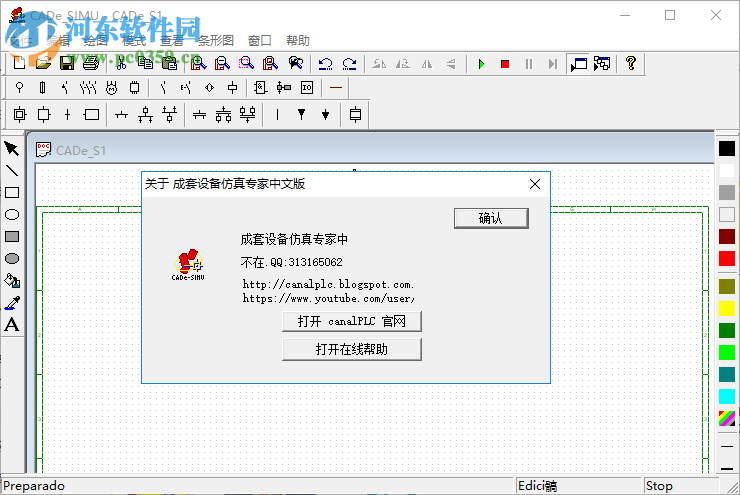Open the 模式 menu
Image resolution: width=740 pixels, height=495 pixels.
tap(134, 41)
